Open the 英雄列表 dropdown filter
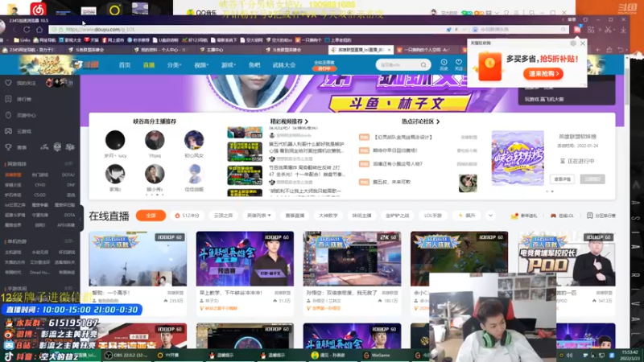This screenshot has height=362, width=644. (258, 216)
